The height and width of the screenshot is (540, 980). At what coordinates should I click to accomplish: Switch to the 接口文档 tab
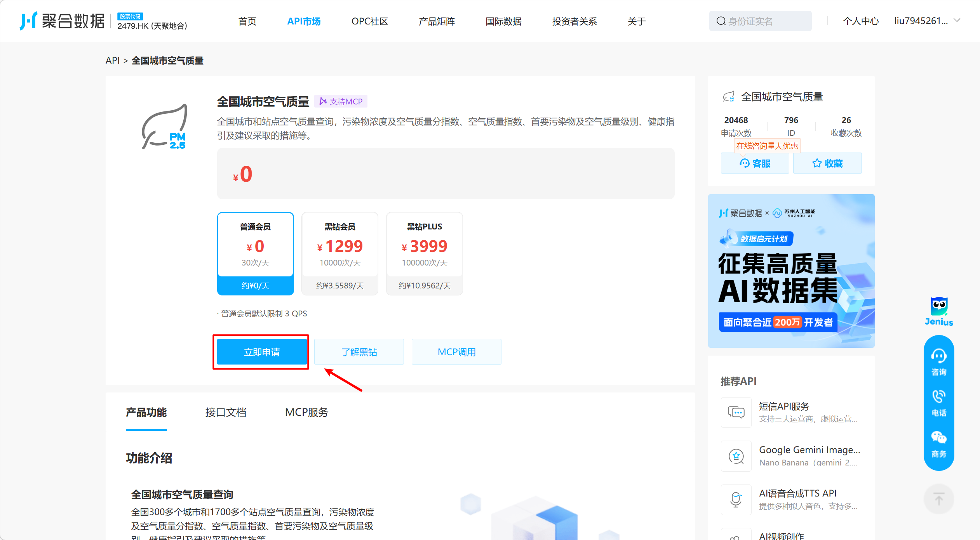click(x=225, y=412)
